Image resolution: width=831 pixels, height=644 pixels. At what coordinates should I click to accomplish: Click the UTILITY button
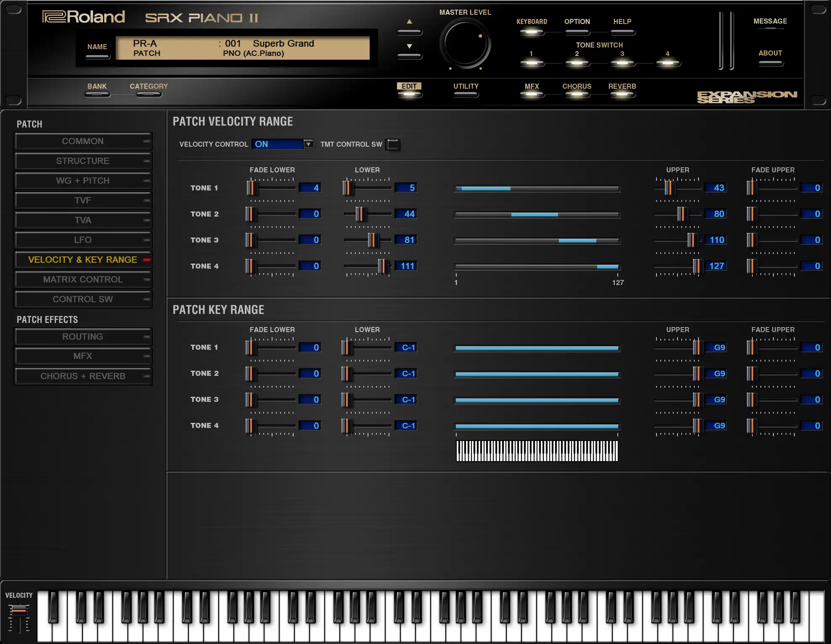point(466,93)
